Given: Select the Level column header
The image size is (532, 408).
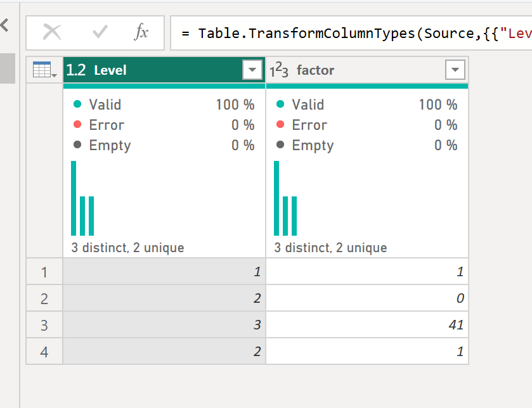Looking at the screenshot, I should pos(164,70).
